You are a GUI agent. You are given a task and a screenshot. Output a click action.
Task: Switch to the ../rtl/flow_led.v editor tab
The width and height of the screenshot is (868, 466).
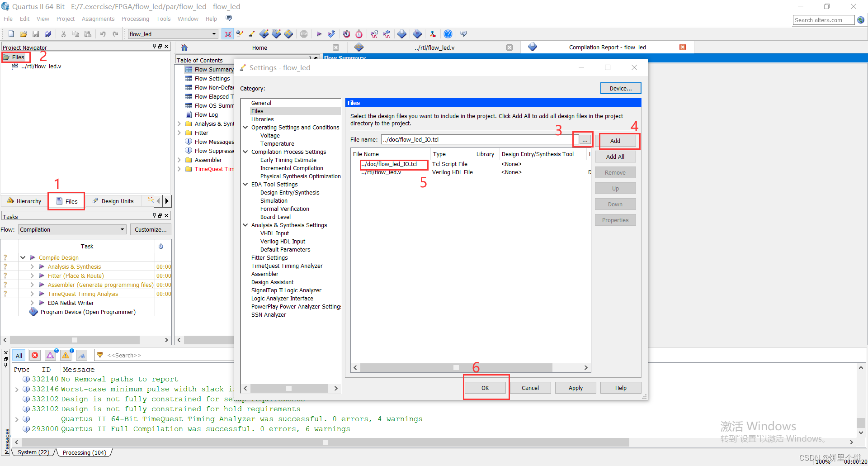pos(434,48)
